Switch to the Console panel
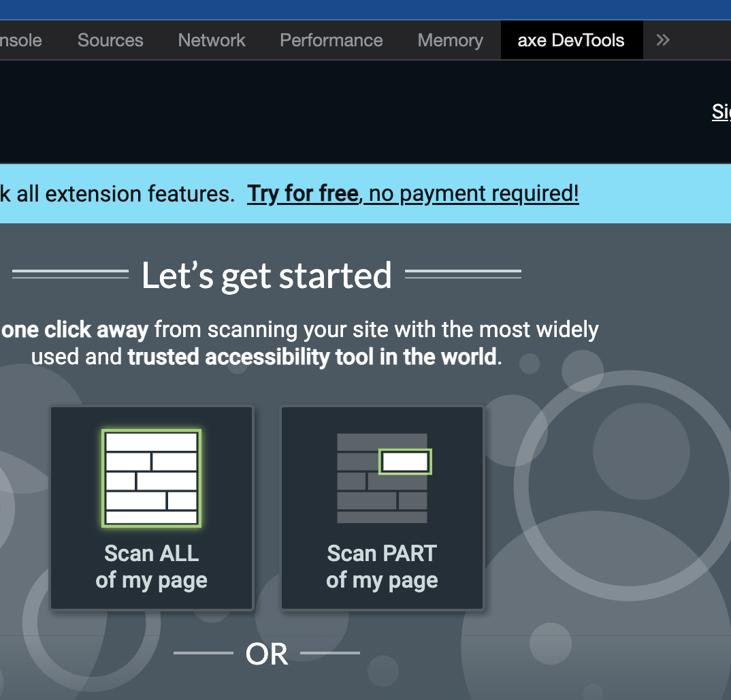The height and width of the screenshot is (700, 731). pos(20,39)
